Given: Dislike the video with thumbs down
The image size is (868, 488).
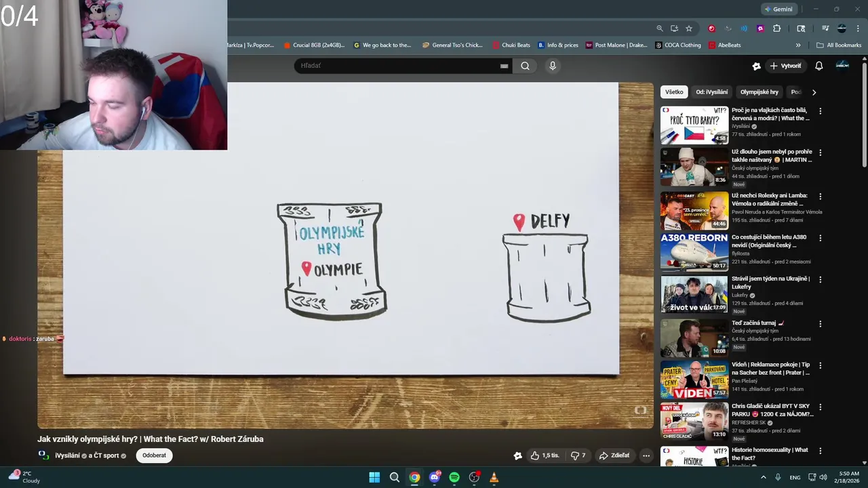Looking at the screenshot, I should (578, 455).
